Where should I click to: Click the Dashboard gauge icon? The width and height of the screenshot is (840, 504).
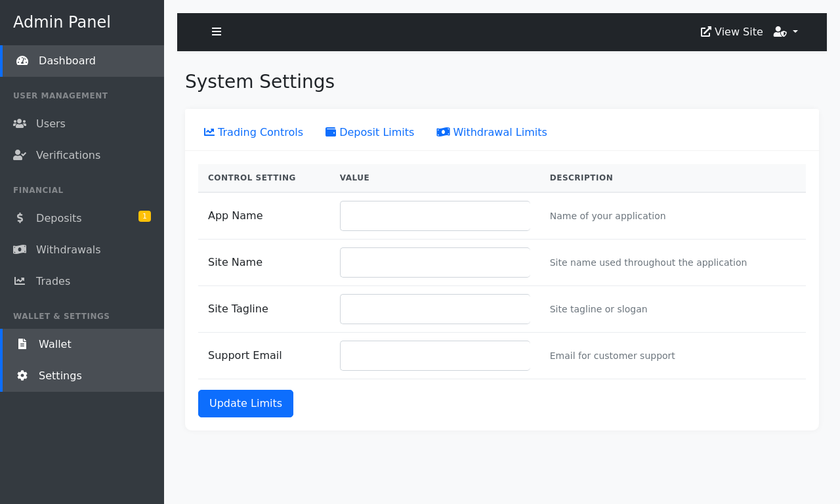click(22, 60)
